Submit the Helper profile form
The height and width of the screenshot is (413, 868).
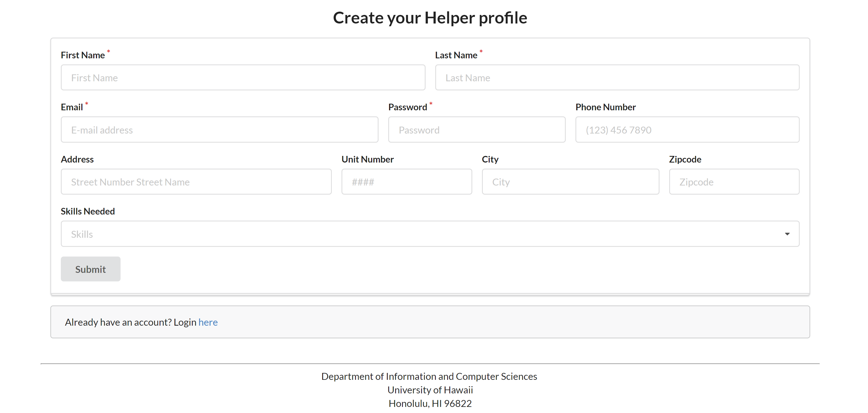[91, 269]
